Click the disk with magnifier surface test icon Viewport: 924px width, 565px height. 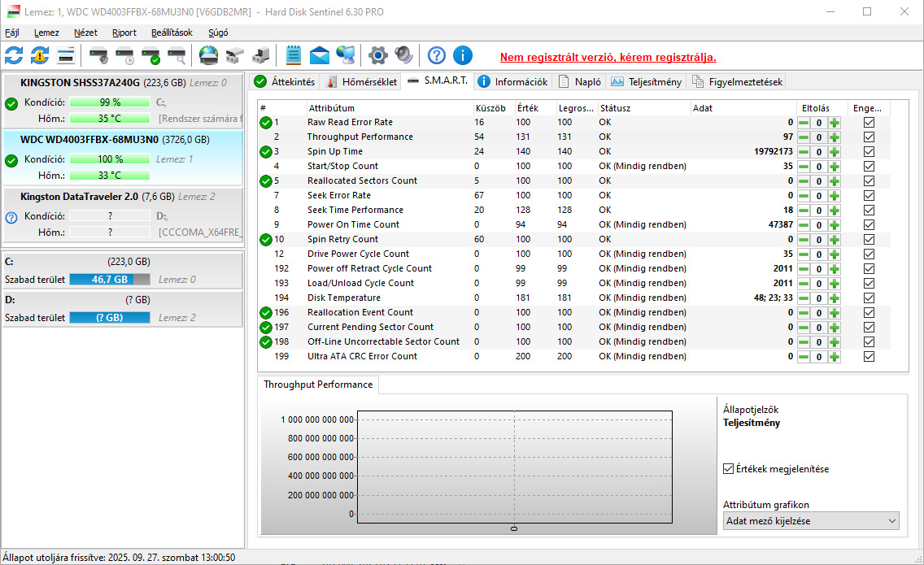point(177,56)
